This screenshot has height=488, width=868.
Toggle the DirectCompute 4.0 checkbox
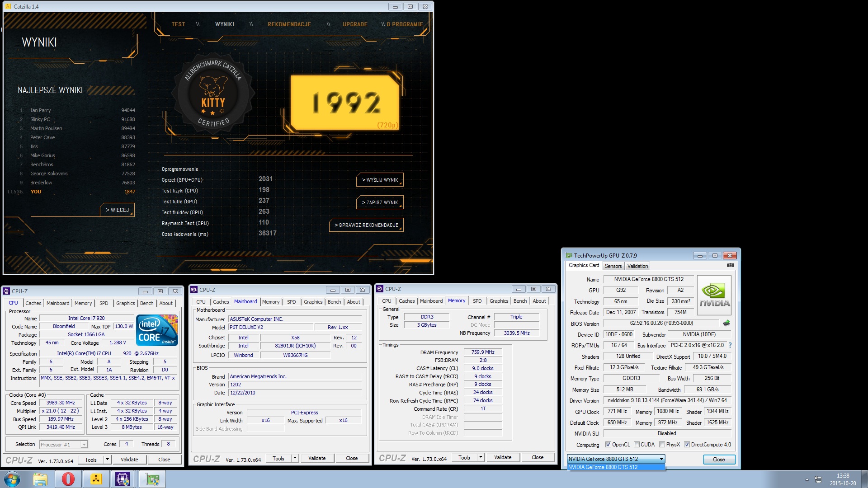pyautogui.click(x=687, y=445)
